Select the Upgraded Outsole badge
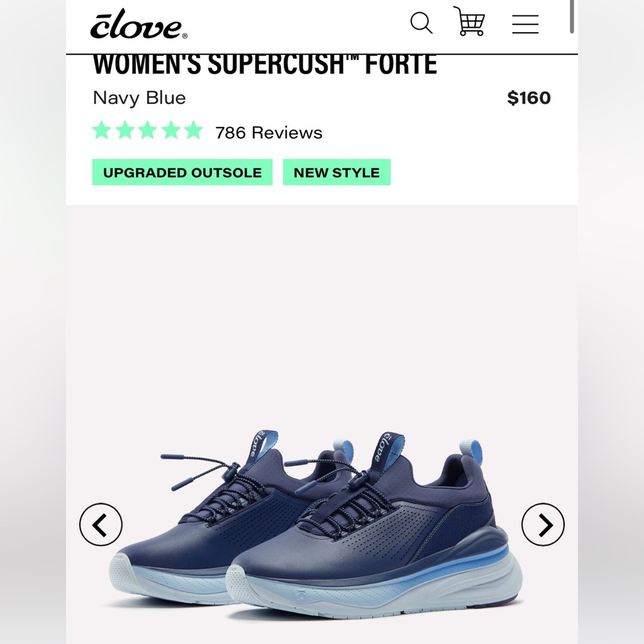 182,172
